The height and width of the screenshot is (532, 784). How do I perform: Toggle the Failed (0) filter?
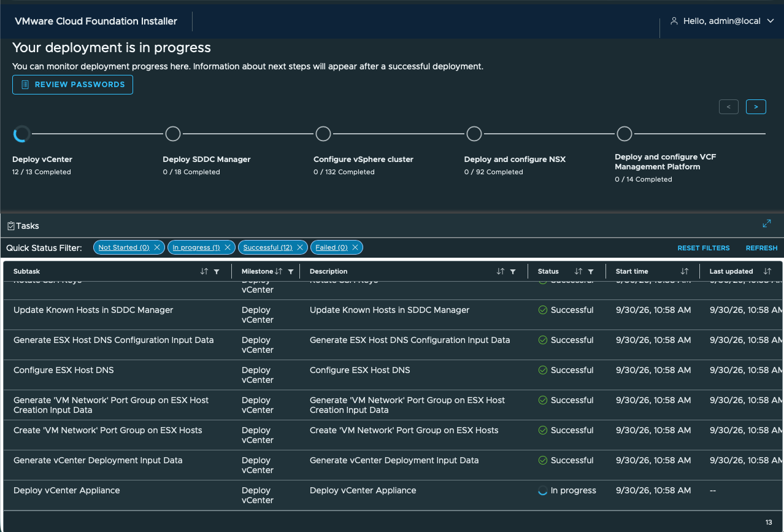pos(331,247)
